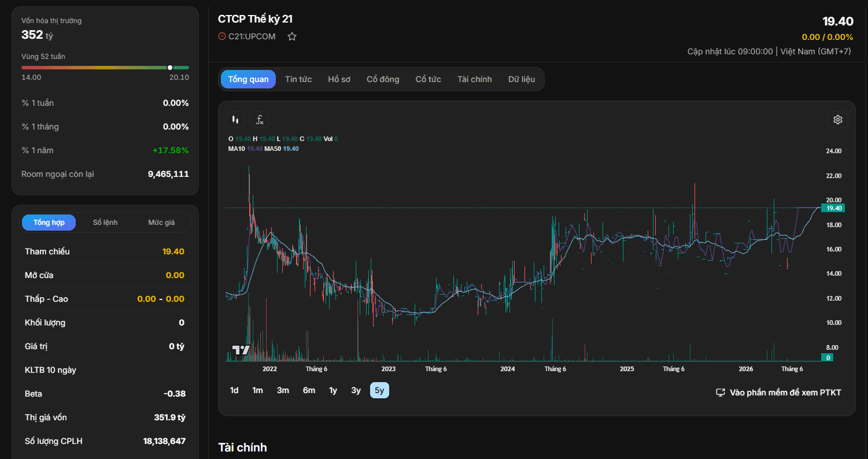This screenshot has width=868, height=459.
Task: Select the Mức giá panel tab
Action: (161, 223)
